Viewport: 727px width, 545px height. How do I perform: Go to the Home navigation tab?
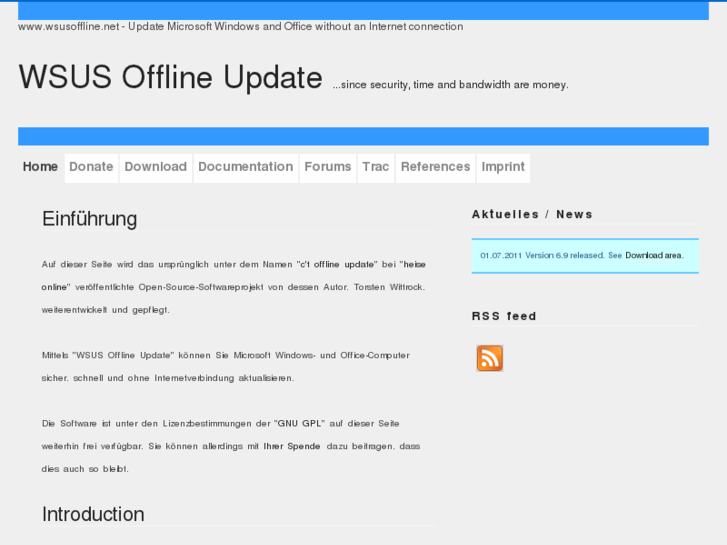tap(40, 167)
